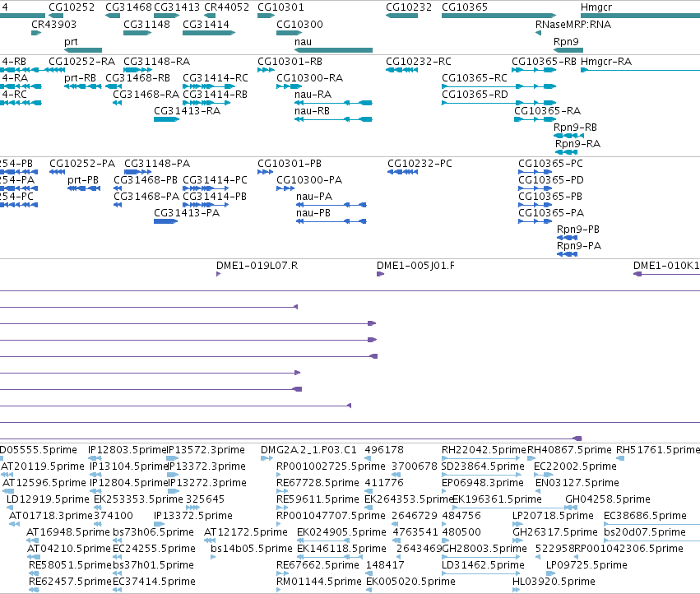Select the DMG2A2_1.P03.C1 label
Screen dimensions: 700x594
coord(308,450)
